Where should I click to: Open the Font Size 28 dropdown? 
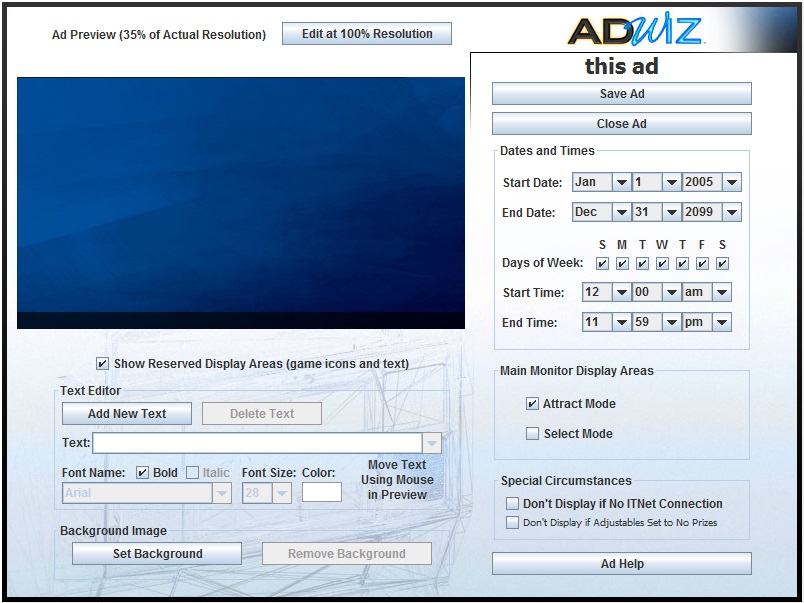(282, 493)
